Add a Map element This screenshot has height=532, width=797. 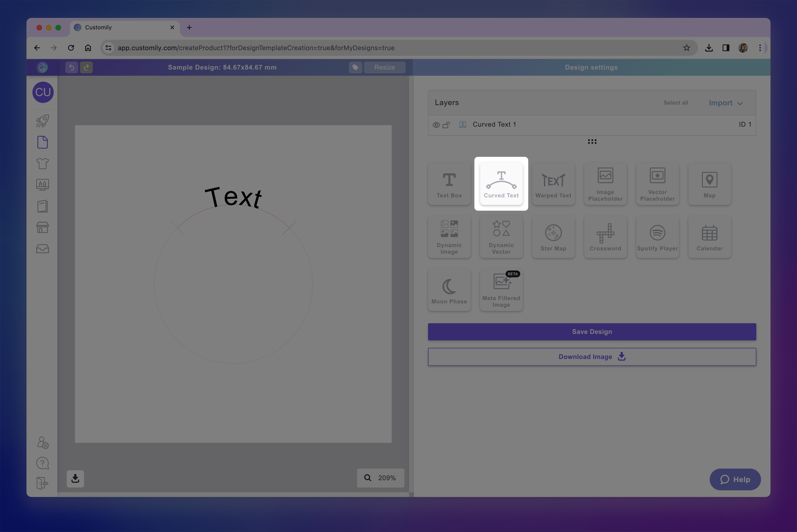[709, 184]
